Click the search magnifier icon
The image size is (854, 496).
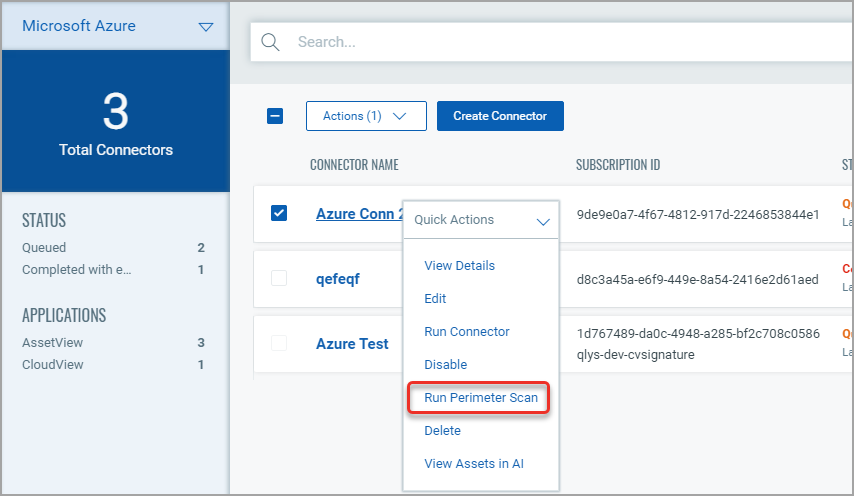(269, 42)
